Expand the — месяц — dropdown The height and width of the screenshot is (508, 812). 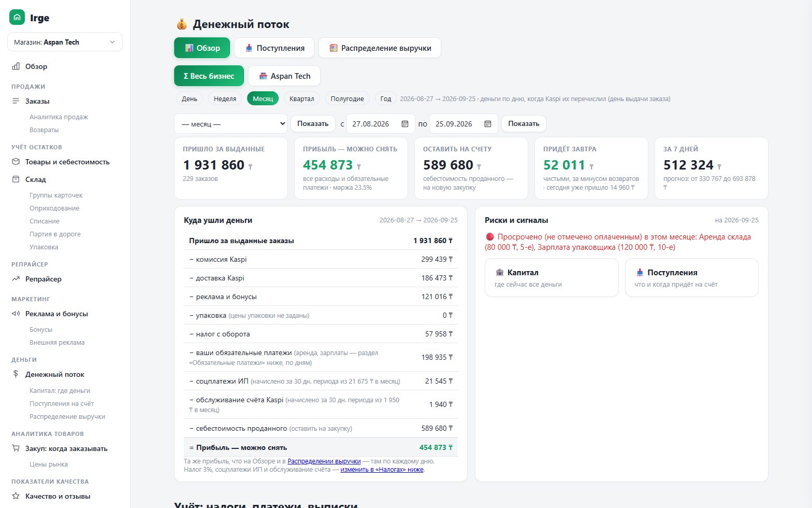[231, 124]
